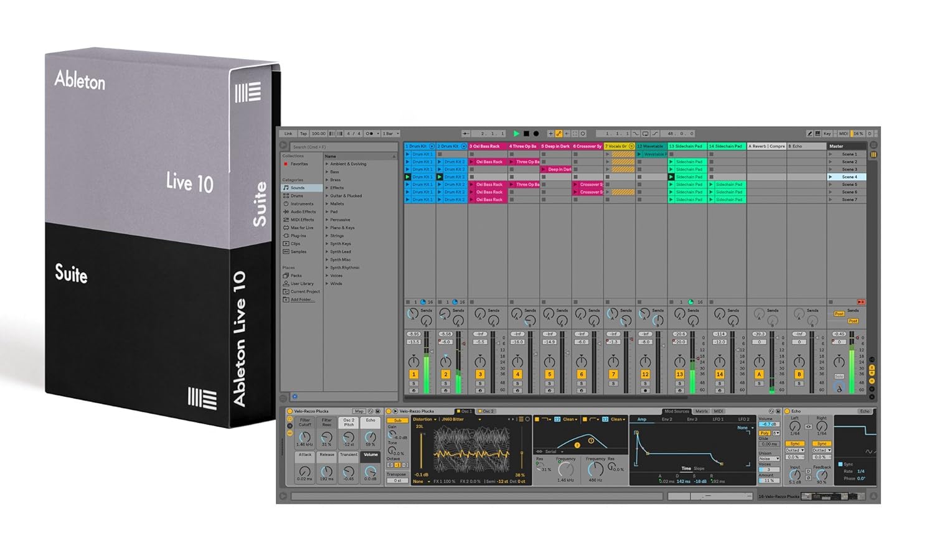Select the Matrix tab in Wavetable
This screenshot has height=560, width=934.
(x=701, y=411)
